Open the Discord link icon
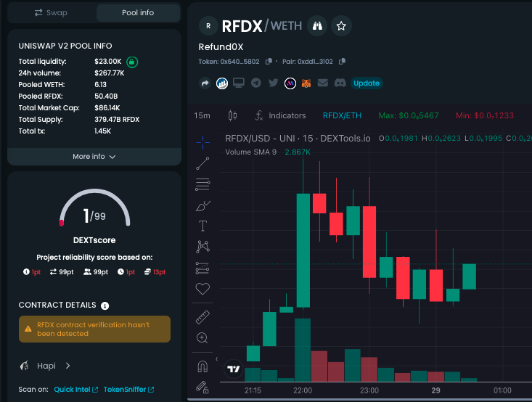 [340, 83]
